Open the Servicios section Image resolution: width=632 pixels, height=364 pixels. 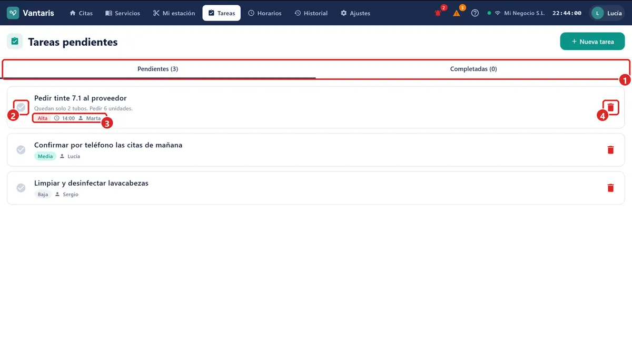click(123, 13)
